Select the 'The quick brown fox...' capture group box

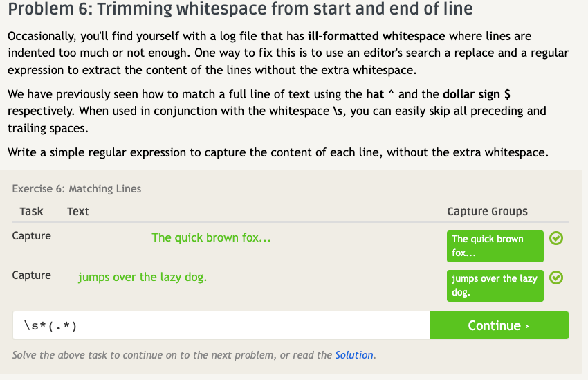[495, 246]
